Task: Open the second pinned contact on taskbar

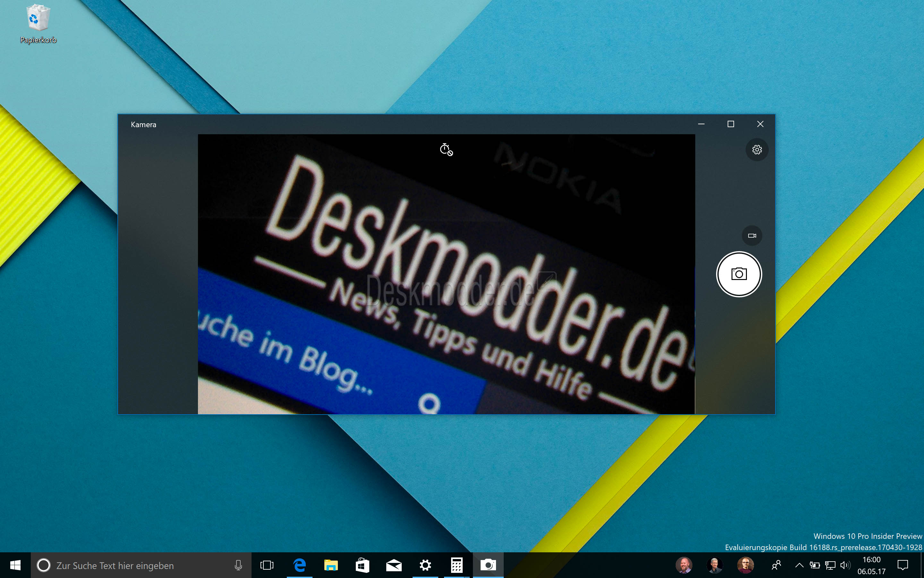Action: 714,565
